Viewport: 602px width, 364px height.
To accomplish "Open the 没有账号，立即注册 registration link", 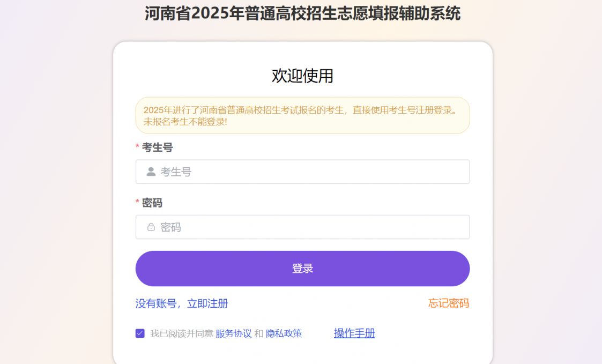I will point(182,303).
